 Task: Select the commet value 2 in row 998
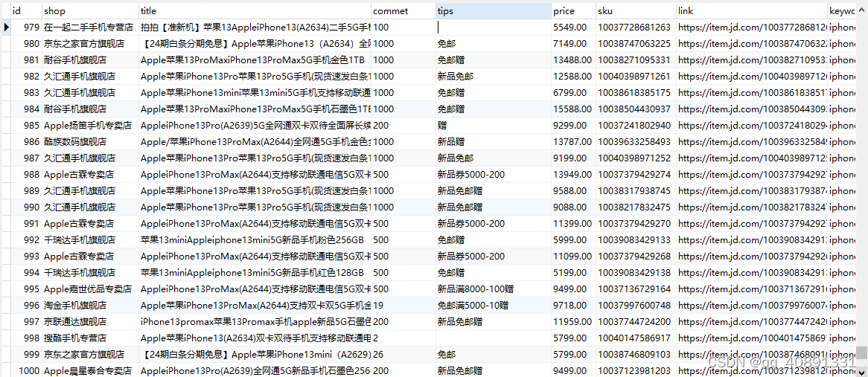point(403,338)
